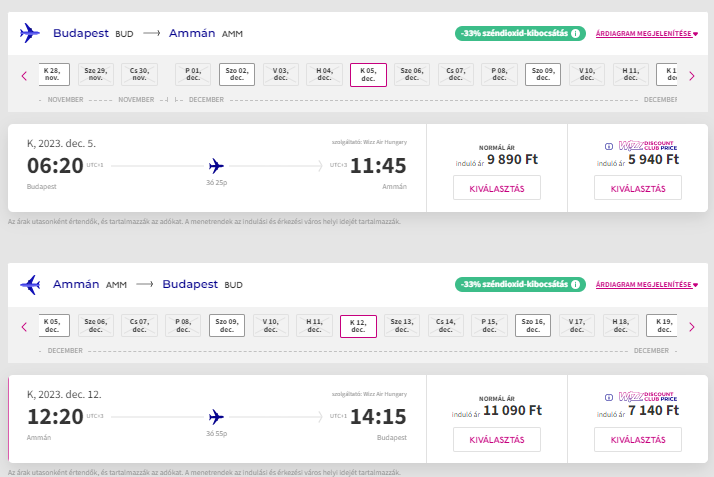Go to previous outbound dates arrow
Viewport: 714px width, 477px height.
[24, 75]
